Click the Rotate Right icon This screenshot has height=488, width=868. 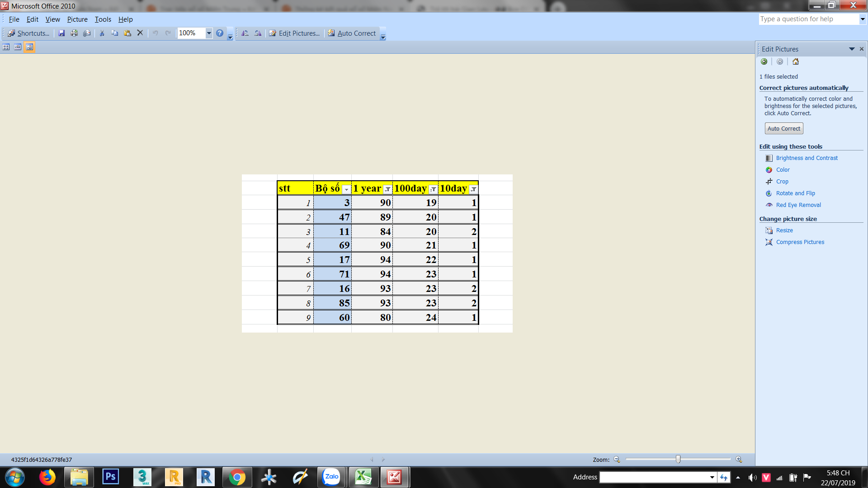(258, 33)
